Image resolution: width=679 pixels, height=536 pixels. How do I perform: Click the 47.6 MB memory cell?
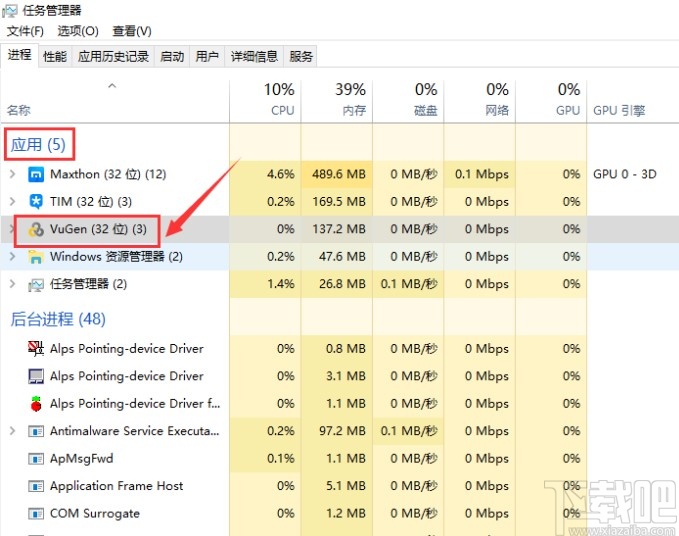(x=337, y=256)
